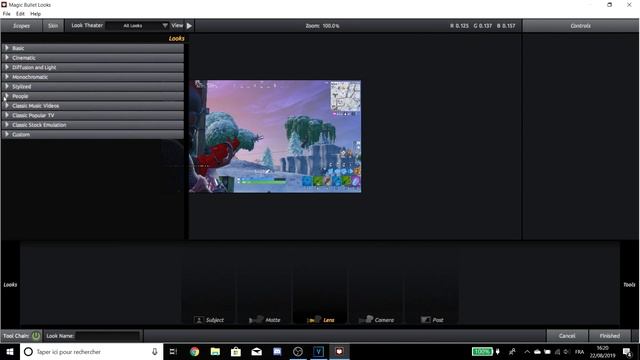Open the Help menu
Screen dimensions: 640x360
point(36,14)
